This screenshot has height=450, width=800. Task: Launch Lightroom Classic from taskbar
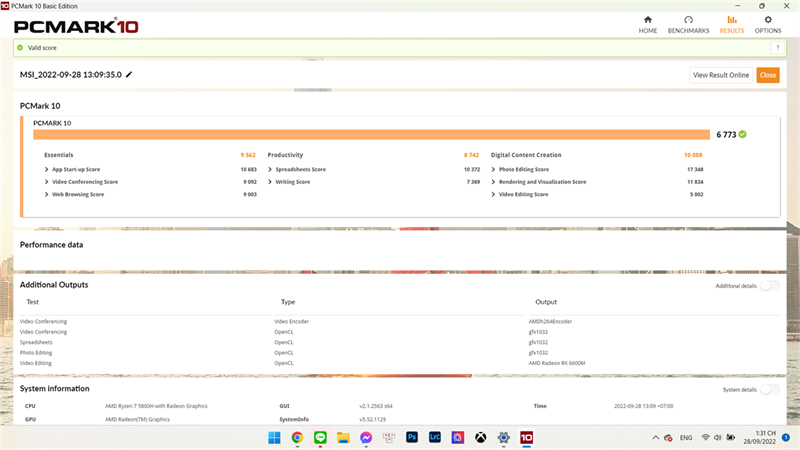[x=435, y=437]
